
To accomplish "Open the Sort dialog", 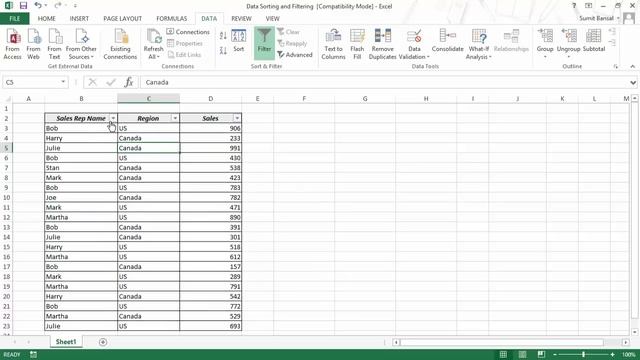I will [239, 41].
